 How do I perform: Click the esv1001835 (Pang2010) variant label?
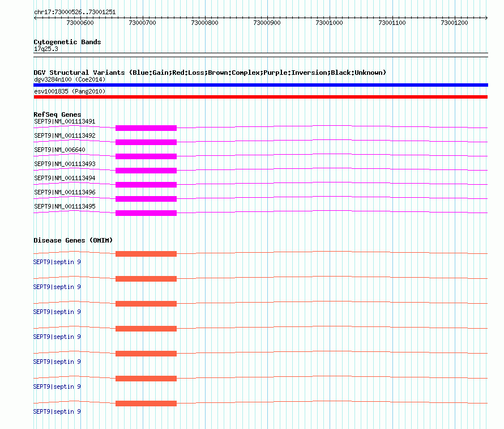(70, 91)
